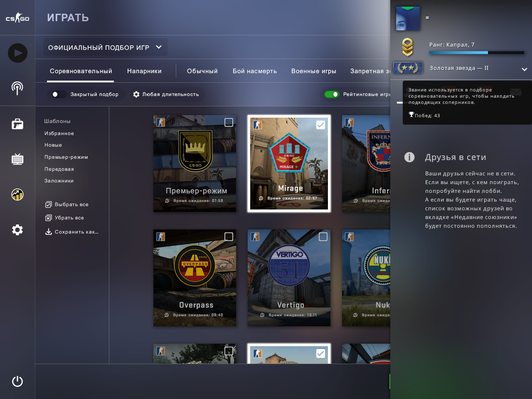The height and width of the screenshot is (399, 532).
Task: Click the CS:GO logo home icon
Action: (x=17, y=18)
